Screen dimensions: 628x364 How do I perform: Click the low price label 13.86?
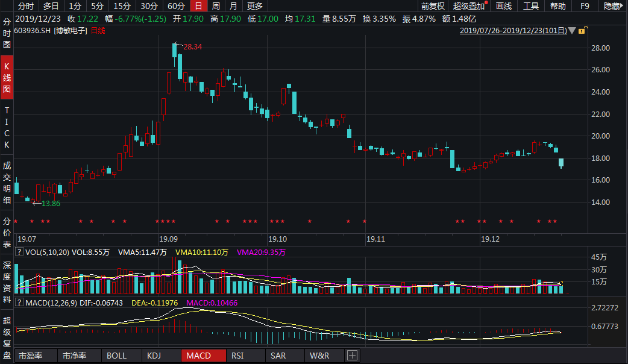[x=51, y=204]
